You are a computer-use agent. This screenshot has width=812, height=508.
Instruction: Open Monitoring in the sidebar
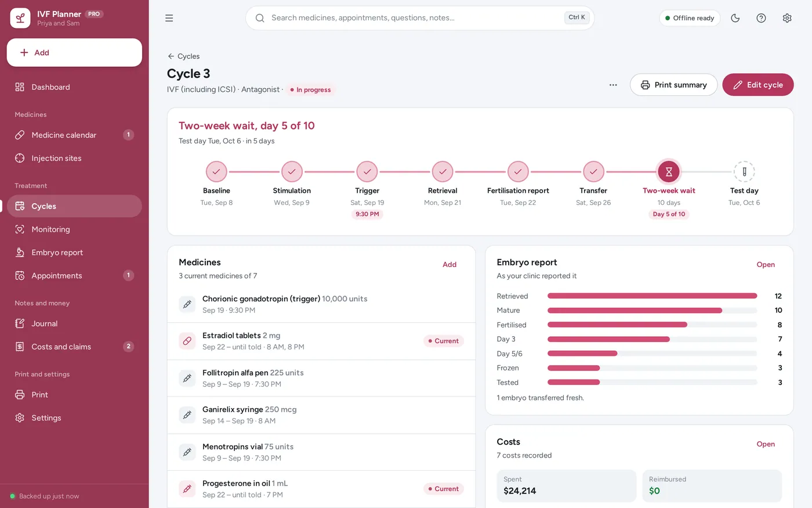pyautogui.click(x=74, y=229)
